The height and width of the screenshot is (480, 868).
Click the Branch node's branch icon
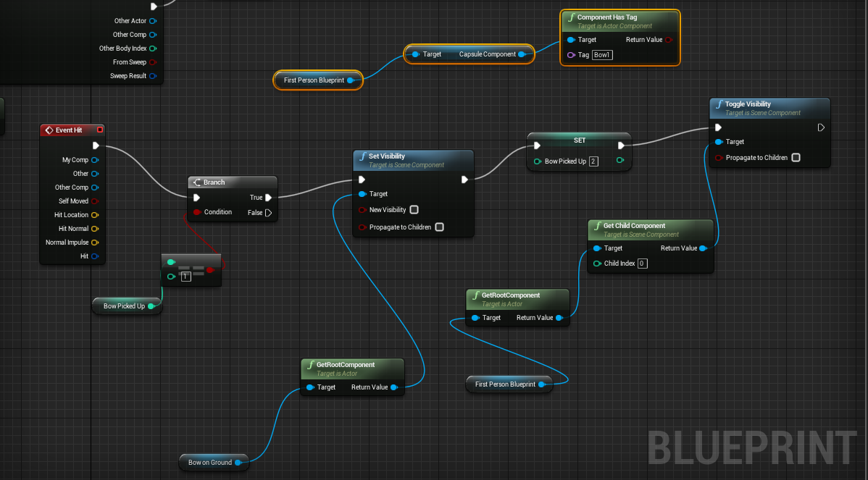(x=196, y=182)
